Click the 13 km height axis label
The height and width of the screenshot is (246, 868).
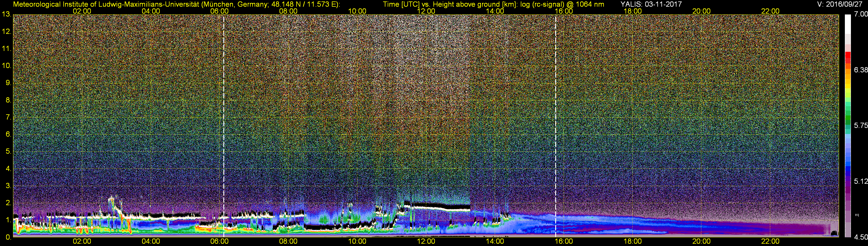pos(7,14)
